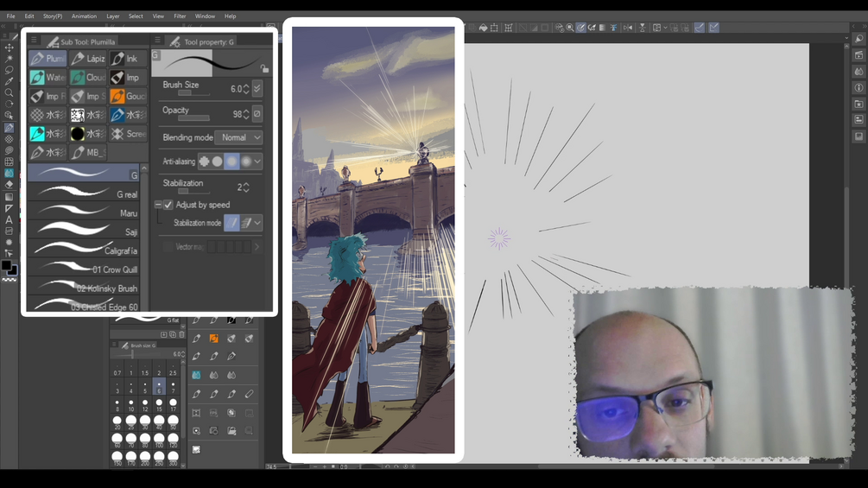868x488 pixels.
Task: Select the Gradient tool in the left toolbar
Action: tap(9, 196)
